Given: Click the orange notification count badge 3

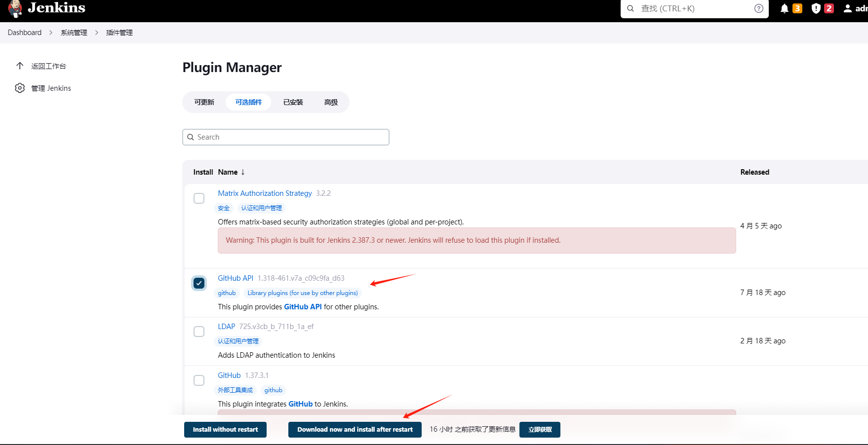Looking at the screenshot, I should click(x=797, y=8).
